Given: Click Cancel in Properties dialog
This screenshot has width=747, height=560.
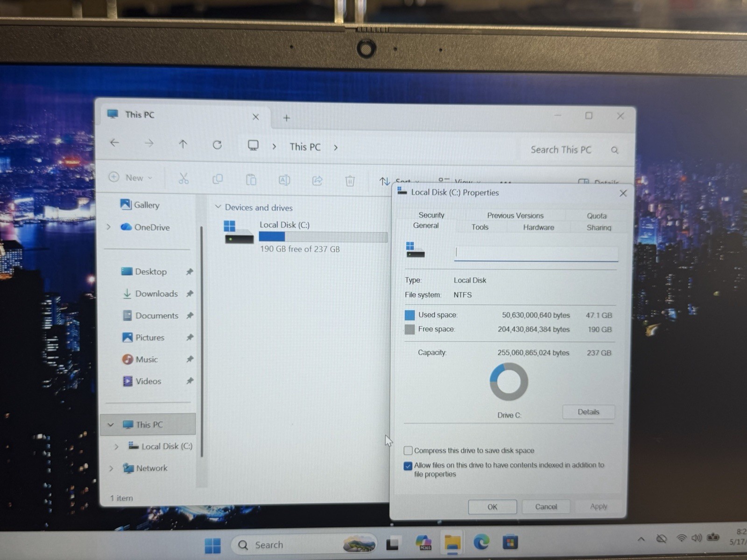Looking at the screenshot, I should (546, 507).
